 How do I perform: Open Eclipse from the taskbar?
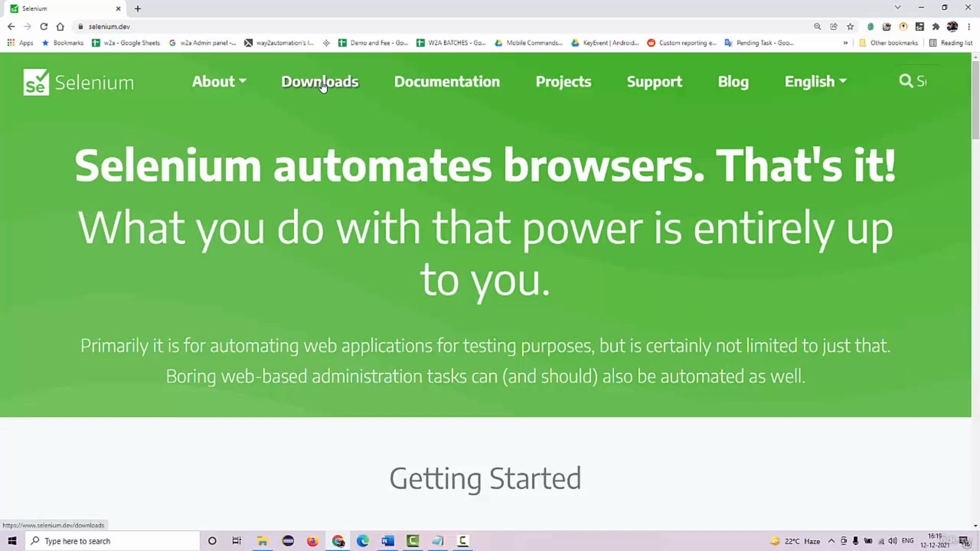(x=288, y=541)
